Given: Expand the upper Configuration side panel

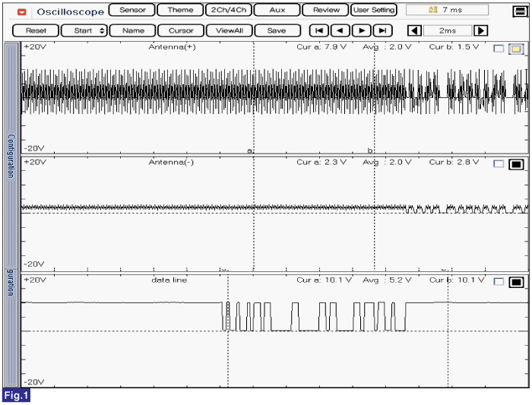Looking at the screenshot, I should click(x=11, y=156).
